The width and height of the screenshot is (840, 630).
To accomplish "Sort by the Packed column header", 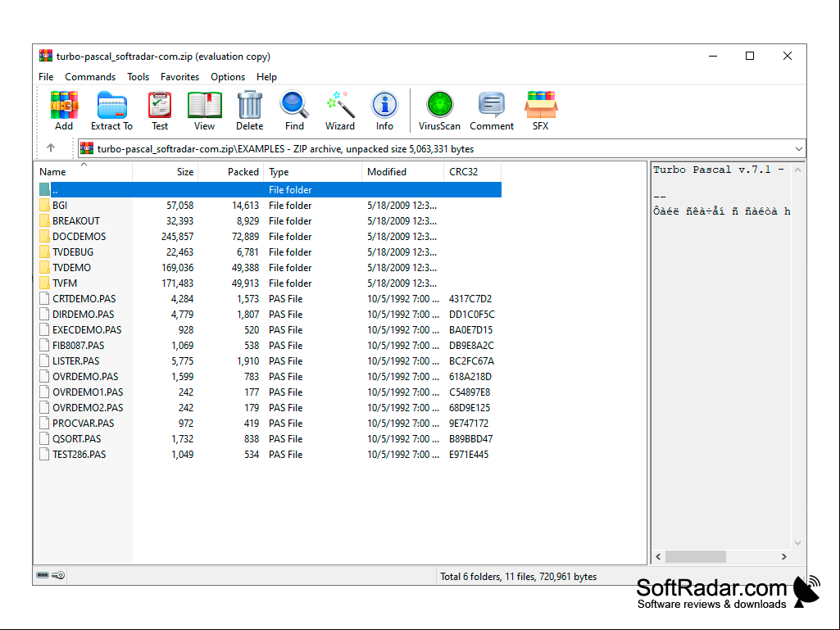I will pos(230,171).
